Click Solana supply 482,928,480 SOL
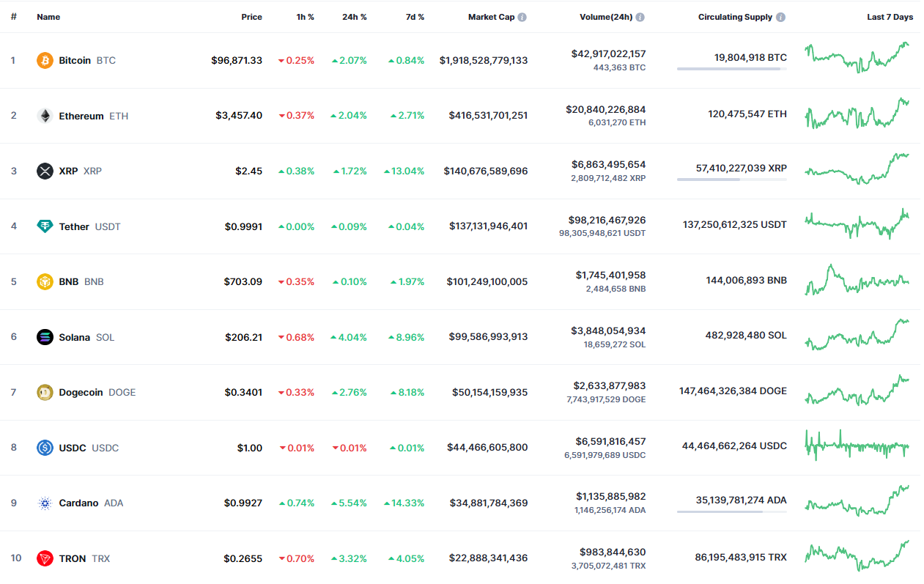 746,336
